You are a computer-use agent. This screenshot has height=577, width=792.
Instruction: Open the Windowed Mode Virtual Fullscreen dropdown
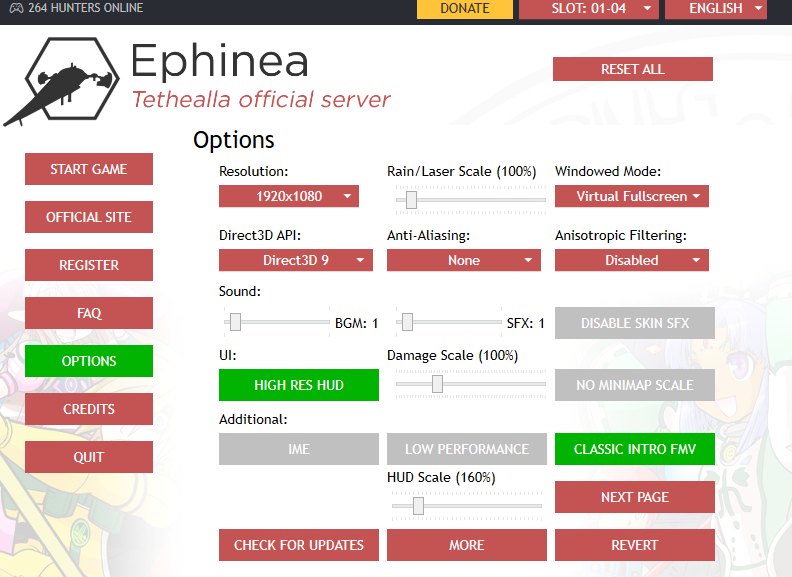click(x=631, y=196)
